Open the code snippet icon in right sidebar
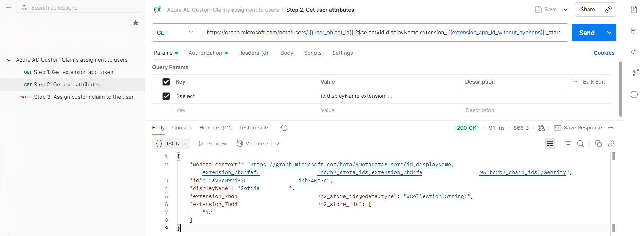Image resolution: width=644 pixels, height=236 pixels. (x=634, y=52)
